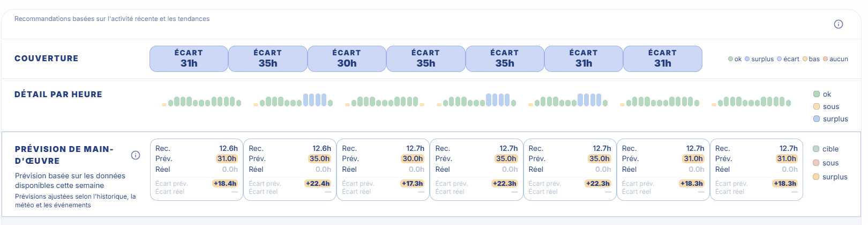Click the bas legend dot in Couverture
This screenshot has height=225, width=868.
click(805, 59)
